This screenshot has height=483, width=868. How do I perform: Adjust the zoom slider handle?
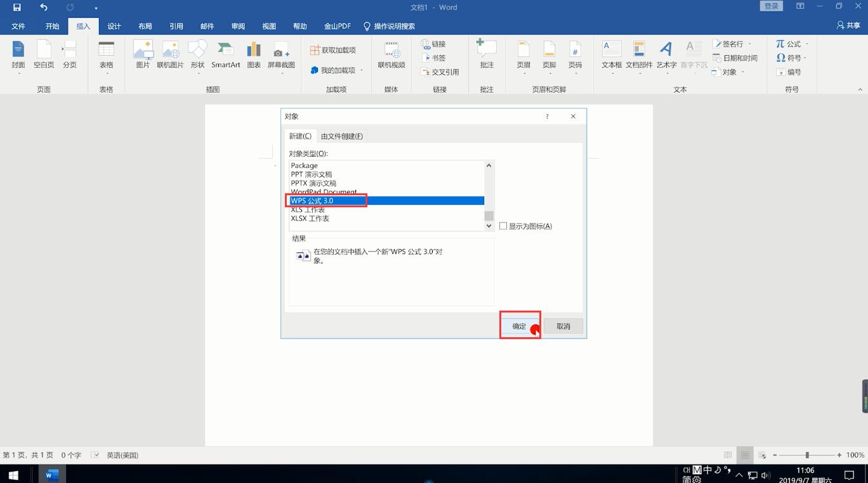click(x=807, y=454)
